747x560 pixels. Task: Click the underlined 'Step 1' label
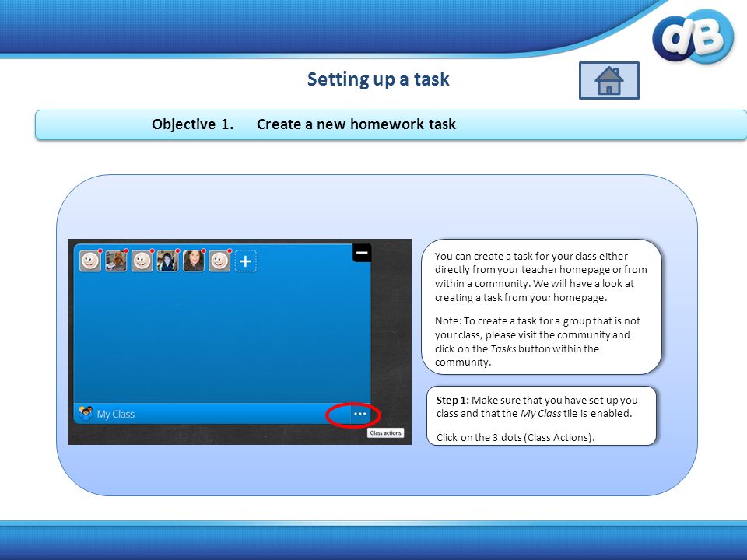(x=452, y=400)
